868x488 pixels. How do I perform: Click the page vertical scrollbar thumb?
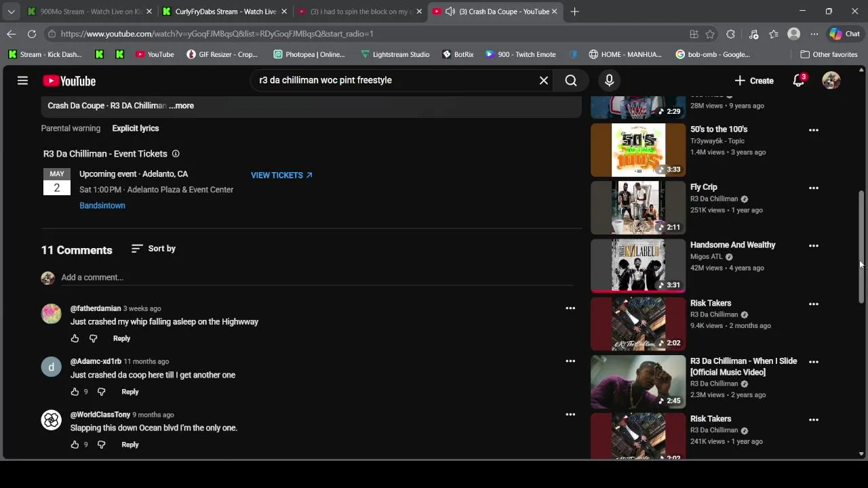click(x=861, y=247)
